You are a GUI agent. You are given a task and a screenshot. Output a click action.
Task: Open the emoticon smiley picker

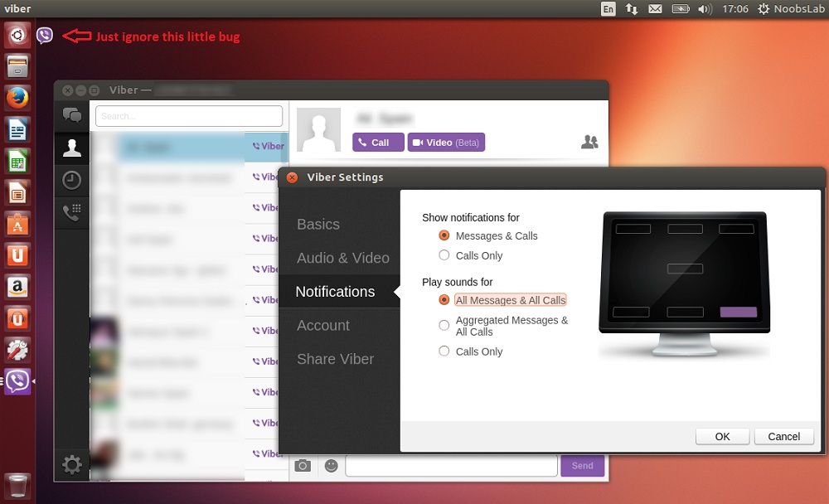click(x=331, y=465)
